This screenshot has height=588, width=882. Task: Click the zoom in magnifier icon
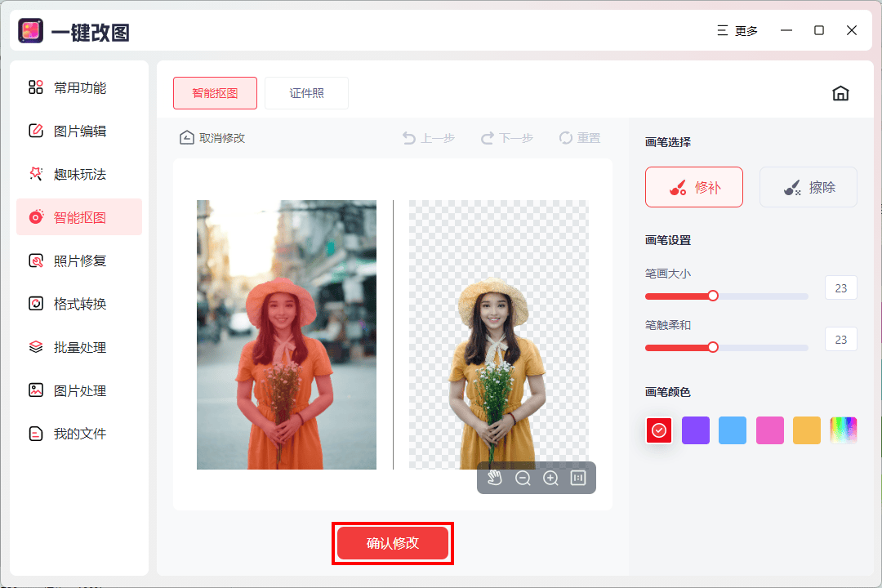550,479
